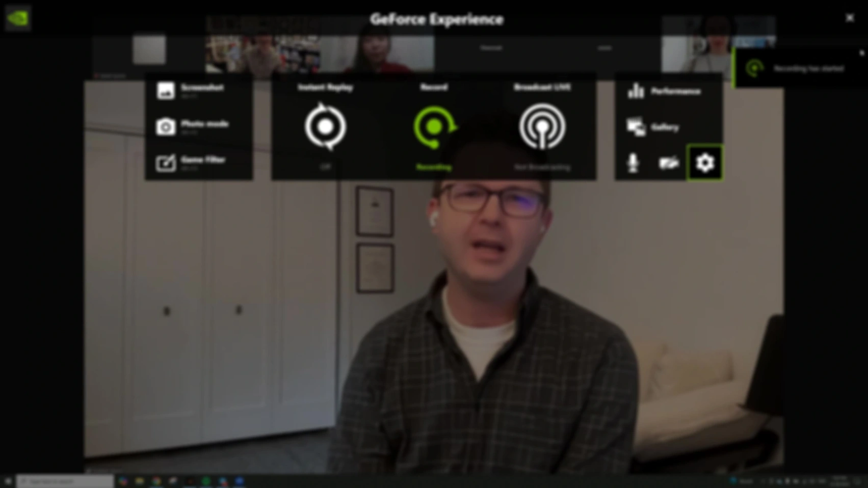The height and width of the screenshot is (488, 868).
Task: Close the GeForce Experience overlay
Action: (x=850, y=18)
